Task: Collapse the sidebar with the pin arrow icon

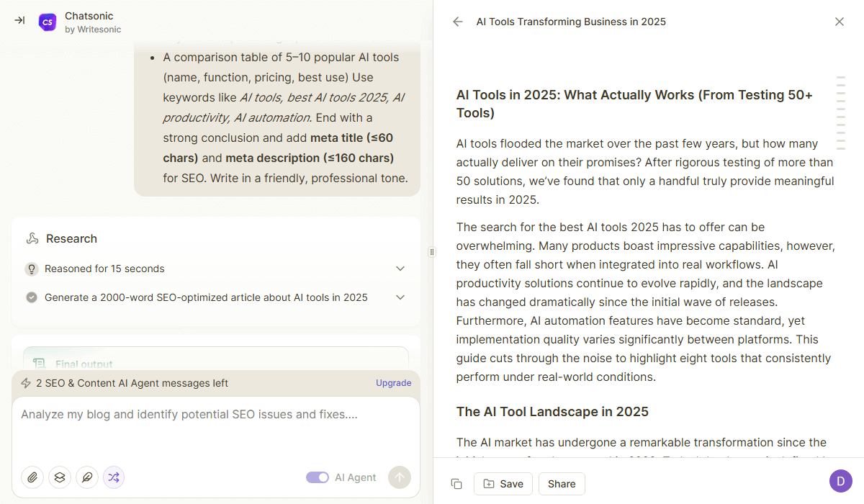Action: coord(19,20)
